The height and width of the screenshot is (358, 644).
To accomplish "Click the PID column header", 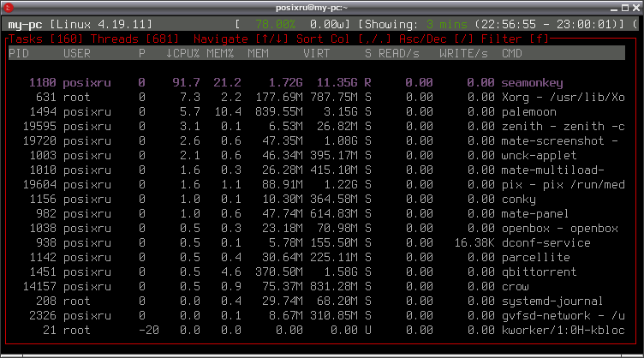I will tap(19, 53).
